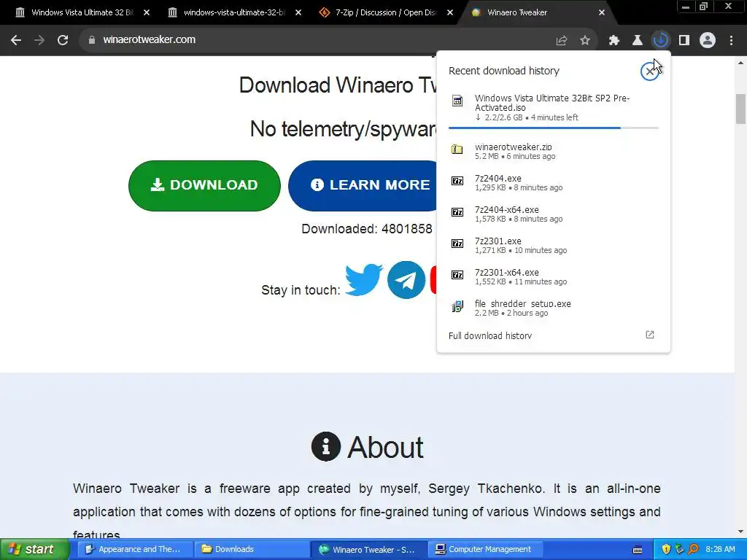The image size is (747, 560).
Task: Select the Winaero Tweaker tab
Action: point(538,12)
